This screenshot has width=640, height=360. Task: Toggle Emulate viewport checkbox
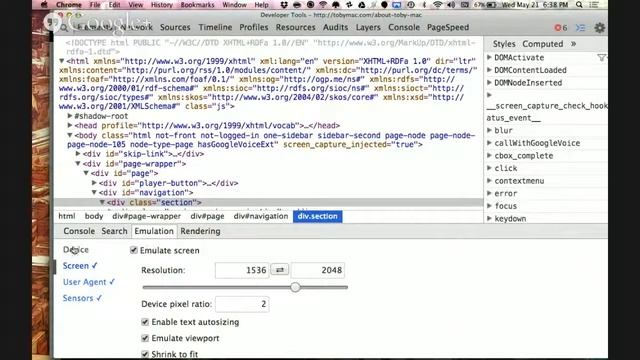pos(145,338)
